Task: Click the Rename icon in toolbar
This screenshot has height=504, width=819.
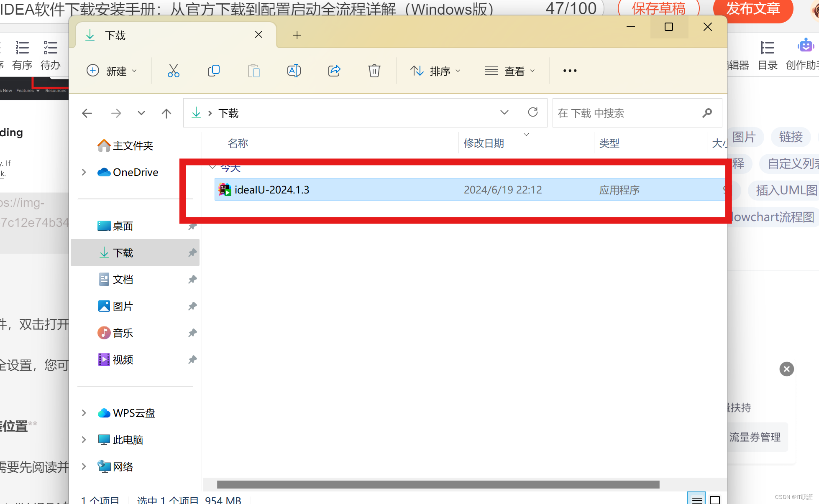Action: pos(294,71)
